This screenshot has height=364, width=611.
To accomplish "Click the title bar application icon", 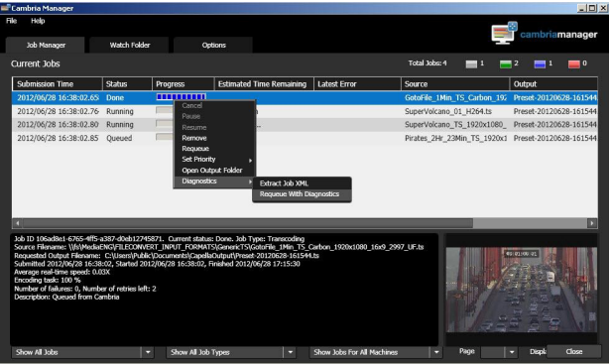I will 5,8.
